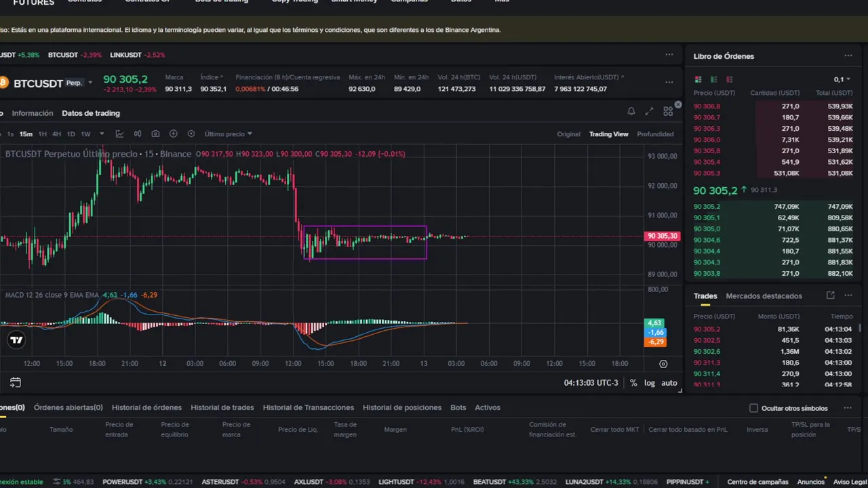This screenshot has width=868, height=488.
Task: Open ticker bar three-dot menu
Action: click(669, 54)
